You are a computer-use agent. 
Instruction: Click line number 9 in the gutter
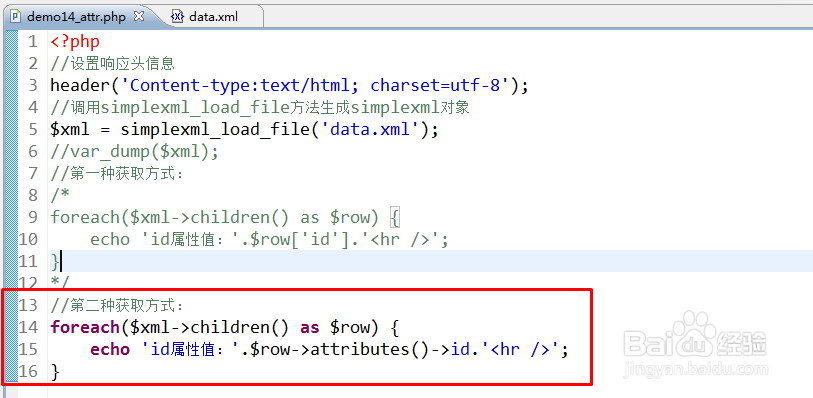coord(33,217)
